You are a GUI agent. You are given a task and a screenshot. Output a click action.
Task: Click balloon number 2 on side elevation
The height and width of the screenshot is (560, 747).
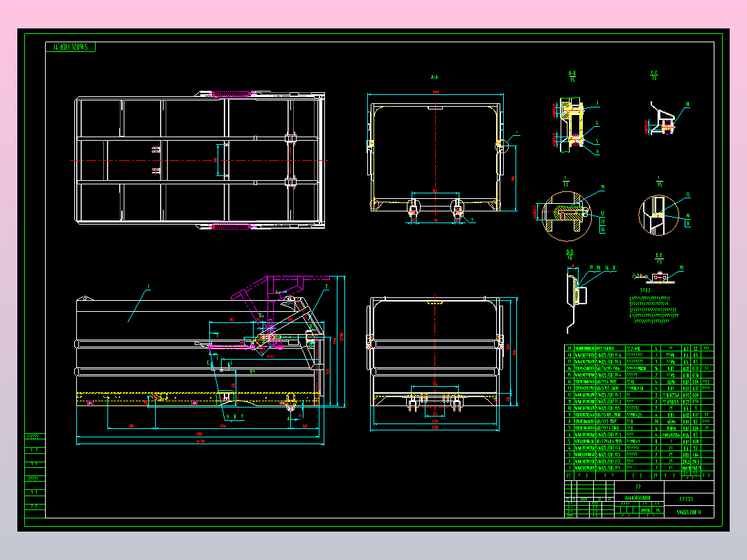pos(326,286)
